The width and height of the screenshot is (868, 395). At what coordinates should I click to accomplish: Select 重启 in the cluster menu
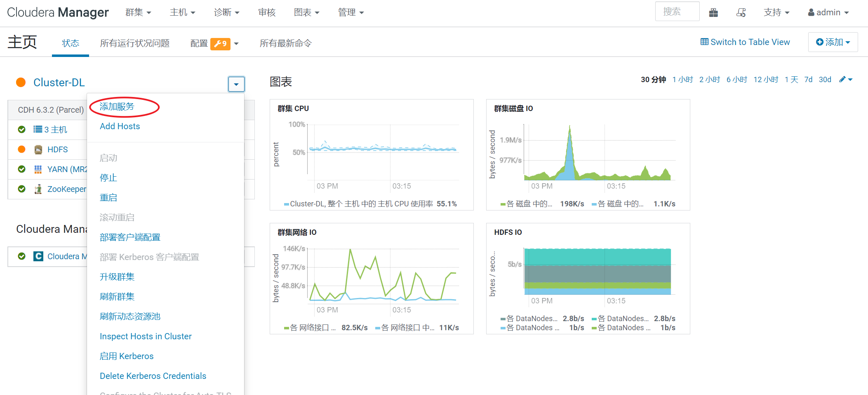click(108, 197)
